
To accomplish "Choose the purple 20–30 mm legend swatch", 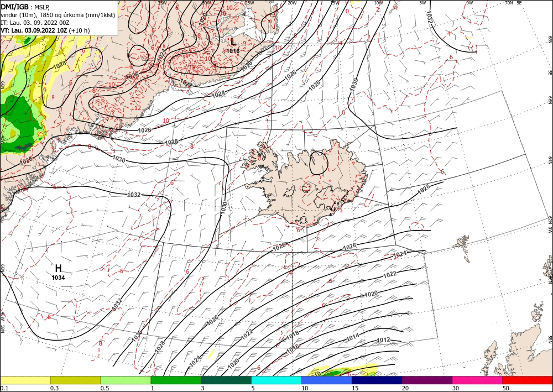I will (427, 380).
